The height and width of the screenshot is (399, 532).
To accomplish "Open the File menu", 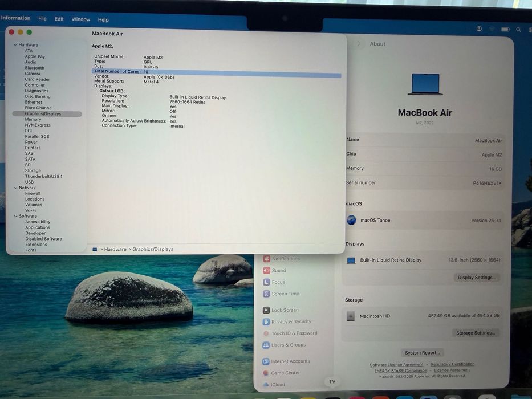I will [x=42, y=19].
